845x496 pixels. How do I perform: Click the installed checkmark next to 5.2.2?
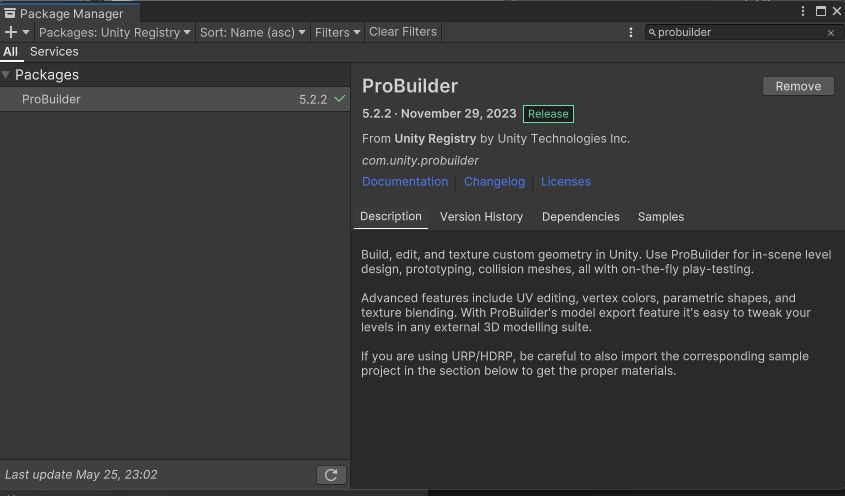pos(340,99)
